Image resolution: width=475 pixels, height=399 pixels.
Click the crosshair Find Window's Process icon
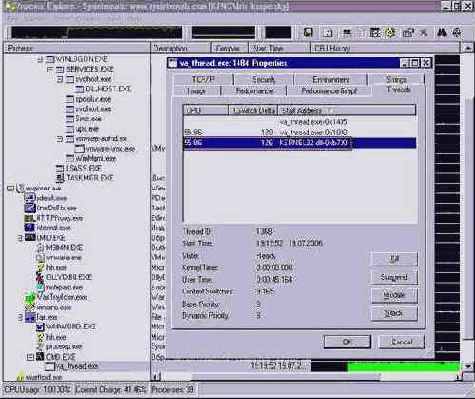click(457, 33)
